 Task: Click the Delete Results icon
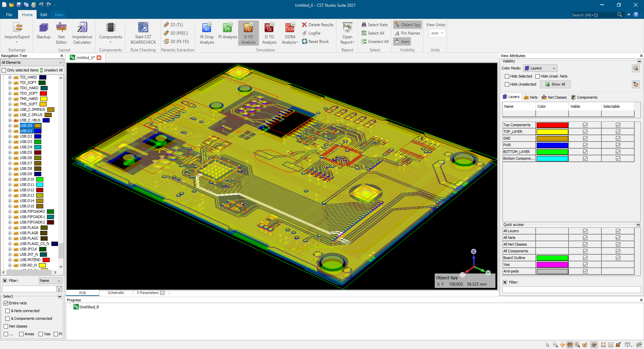tap(305, 25)
